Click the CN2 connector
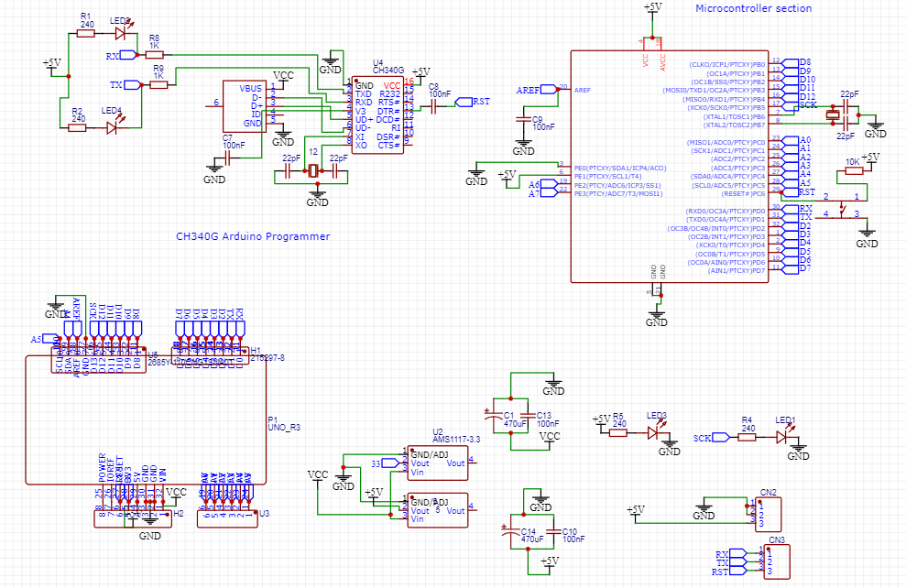906x588 pixels. [768, 514]
